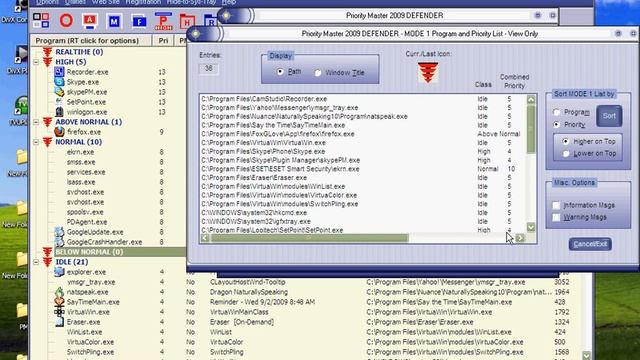The width and height of the screenshot is (640, 360).
Task: Click the Sort button
Action: click(x=609, y=116)
